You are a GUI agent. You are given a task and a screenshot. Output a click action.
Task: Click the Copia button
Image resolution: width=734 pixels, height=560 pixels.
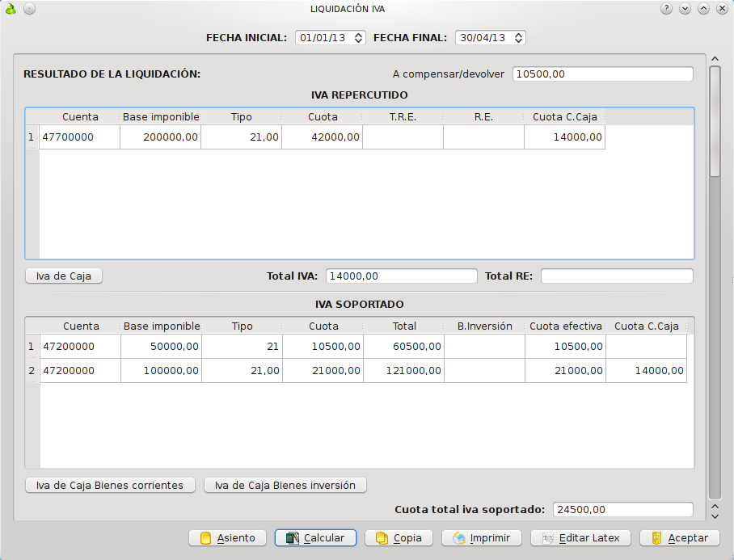[x=399, y=538]
